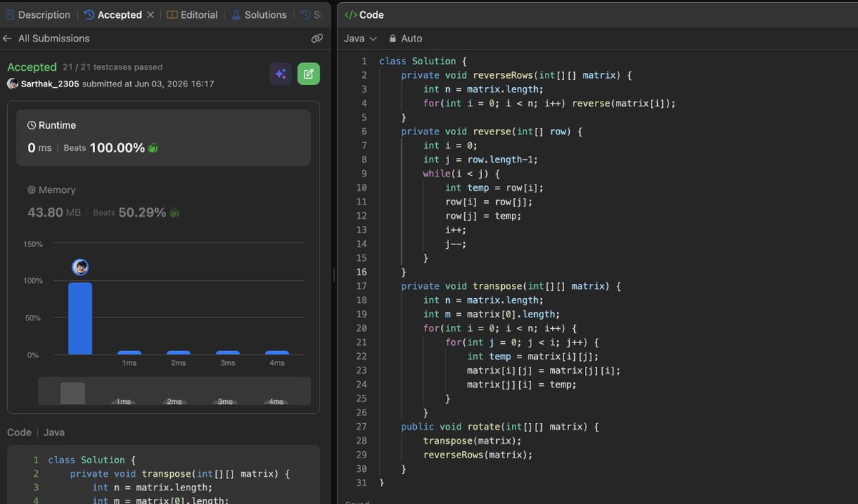Click the "matrix[j][i] = temp;" code line
Image resolution: width=858 pixels, height=504 pixels.
point(522,385)
